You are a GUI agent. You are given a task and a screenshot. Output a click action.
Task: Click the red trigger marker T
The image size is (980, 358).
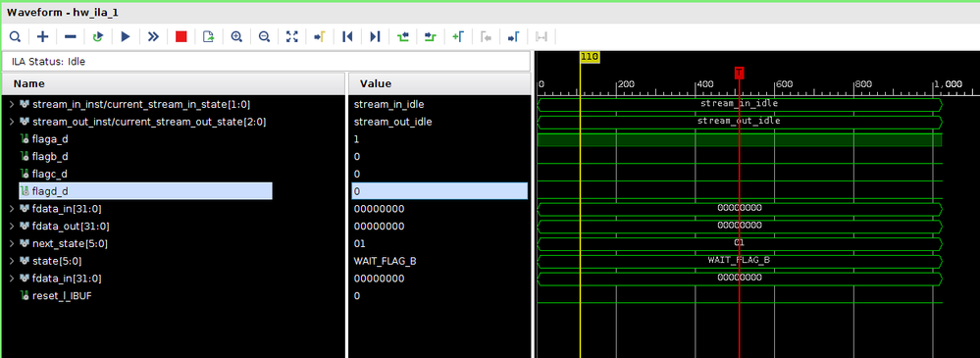point(740,73)
